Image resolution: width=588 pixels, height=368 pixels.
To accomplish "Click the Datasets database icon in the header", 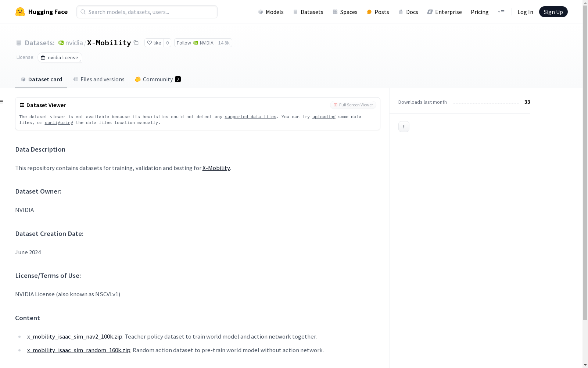I will tap(19, 43).
